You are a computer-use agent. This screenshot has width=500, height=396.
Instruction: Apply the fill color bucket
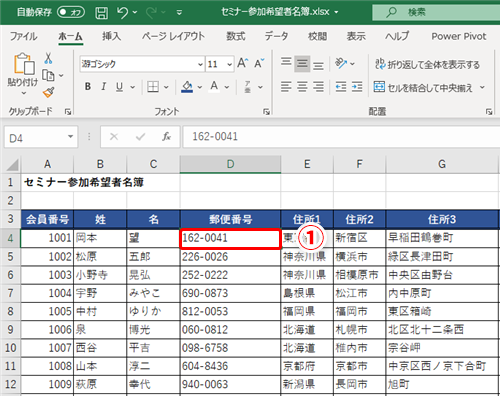point(187,87)
